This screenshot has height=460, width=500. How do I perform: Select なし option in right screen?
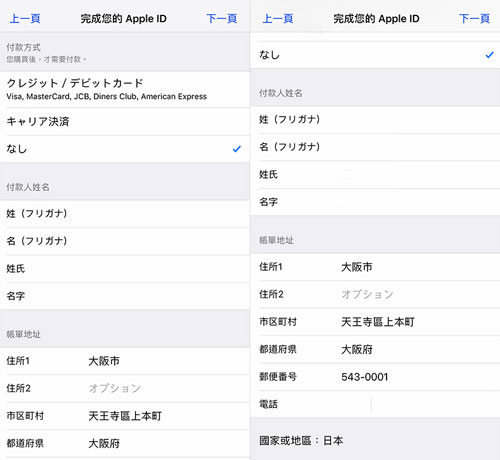(x=375, y=55)
